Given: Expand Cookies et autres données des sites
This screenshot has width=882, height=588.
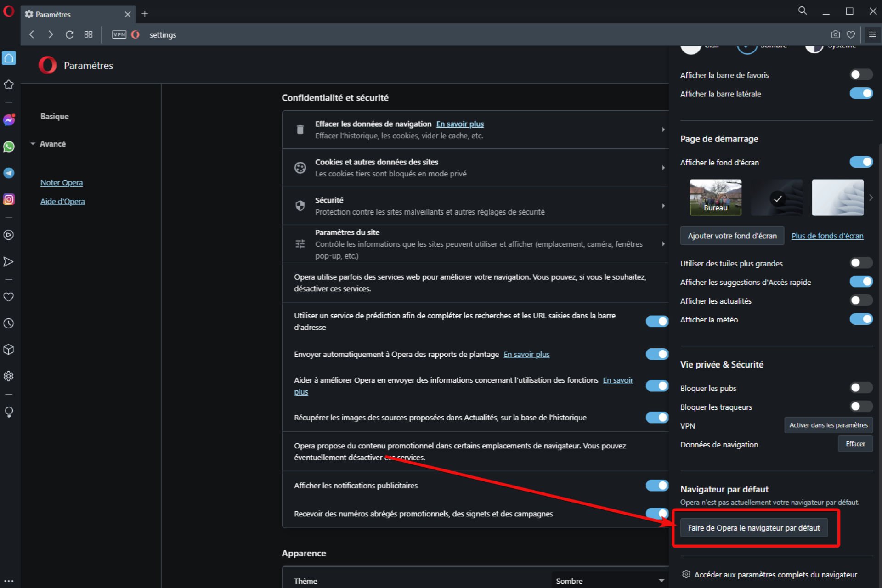Looking at the screenshot, I should 475,168.
